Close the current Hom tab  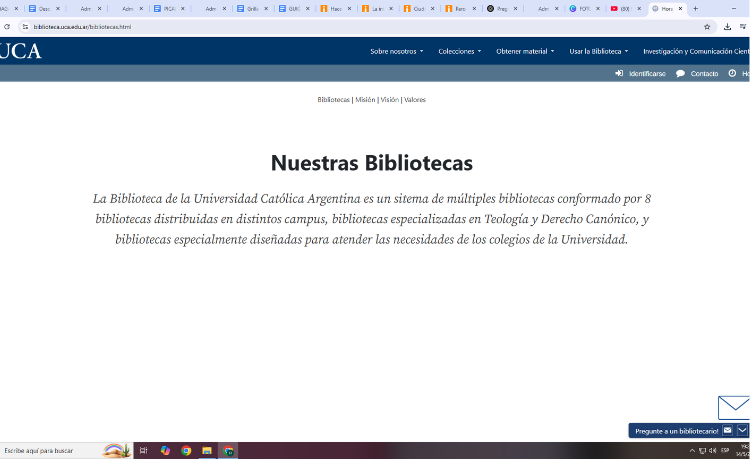pyautogui.click(x=680, y=9)
